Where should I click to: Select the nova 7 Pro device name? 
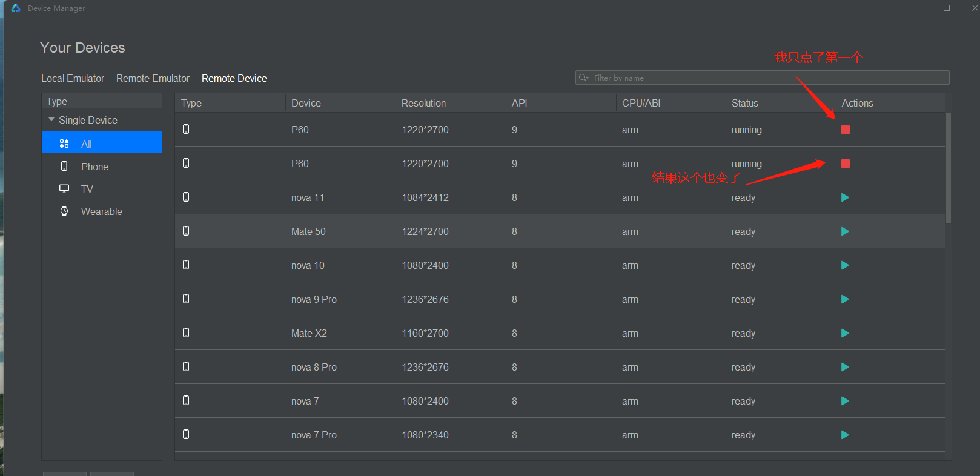(314, 435)
